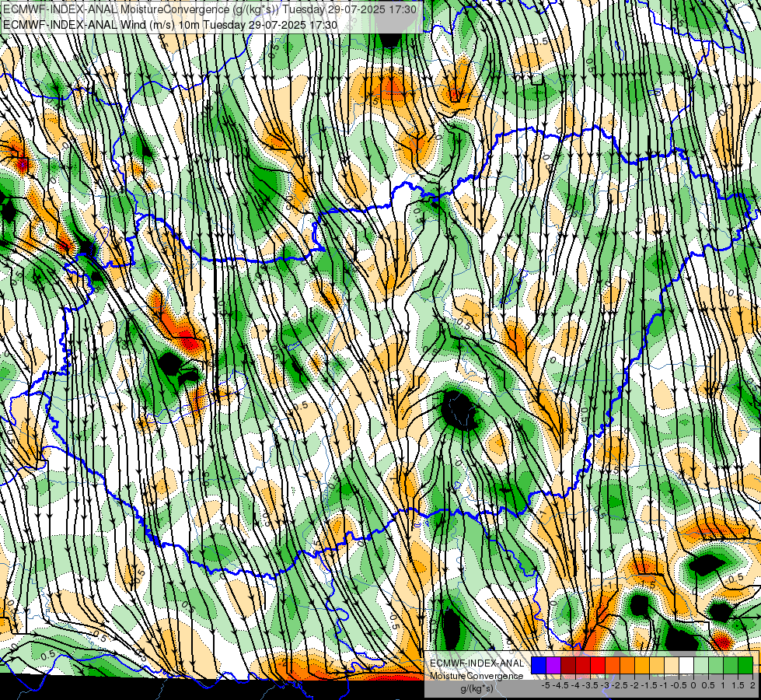The image size is (761, 700).
Task: Click the light orange swatch (-1.5 to -1)
Action: (657, 666)
